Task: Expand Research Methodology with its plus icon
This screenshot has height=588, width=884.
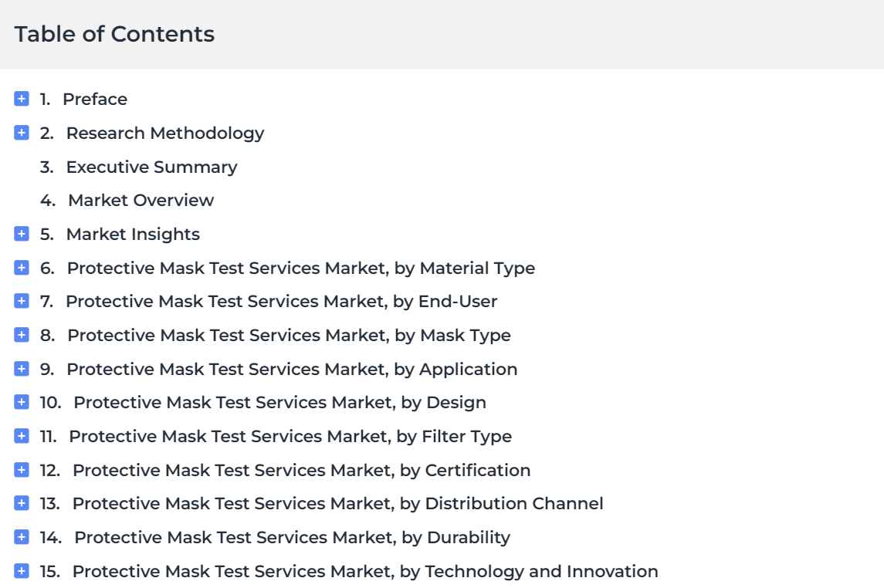Action: [x=22, y=133]
